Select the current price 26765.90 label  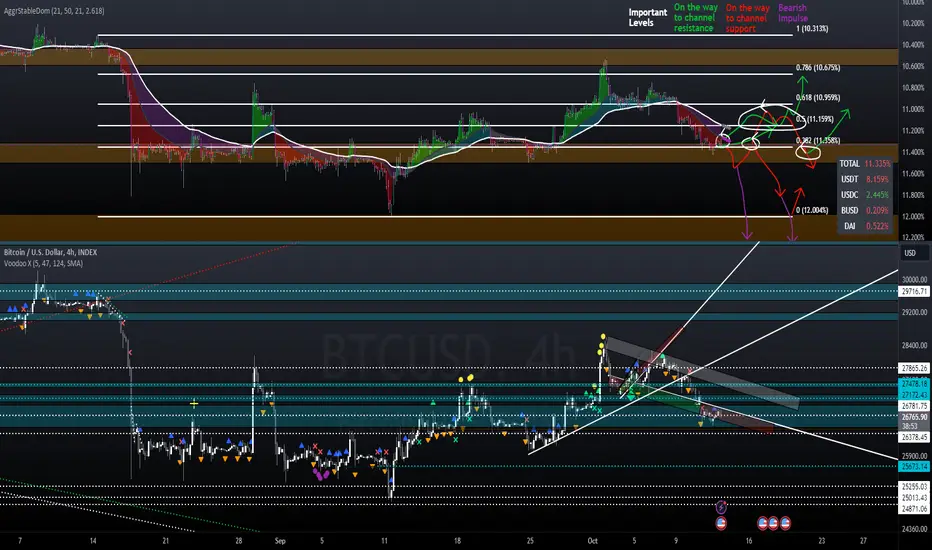(x=914, y=417)
